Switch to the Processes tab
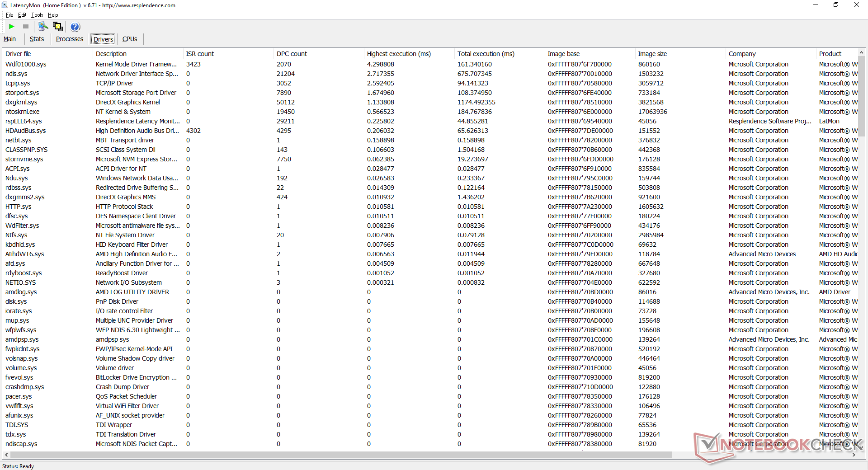This screenshot has width=868, height=470. (70, 39)
